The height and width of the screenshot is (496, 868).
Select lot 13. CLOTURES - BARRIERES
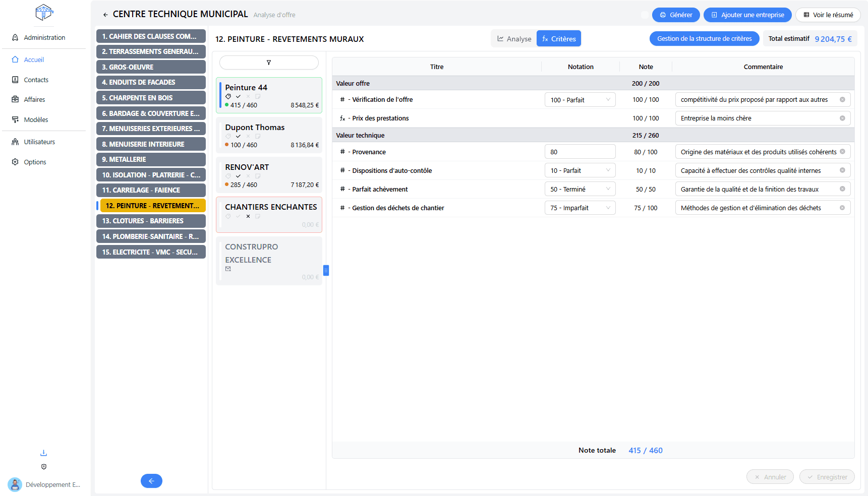point(151,221)
